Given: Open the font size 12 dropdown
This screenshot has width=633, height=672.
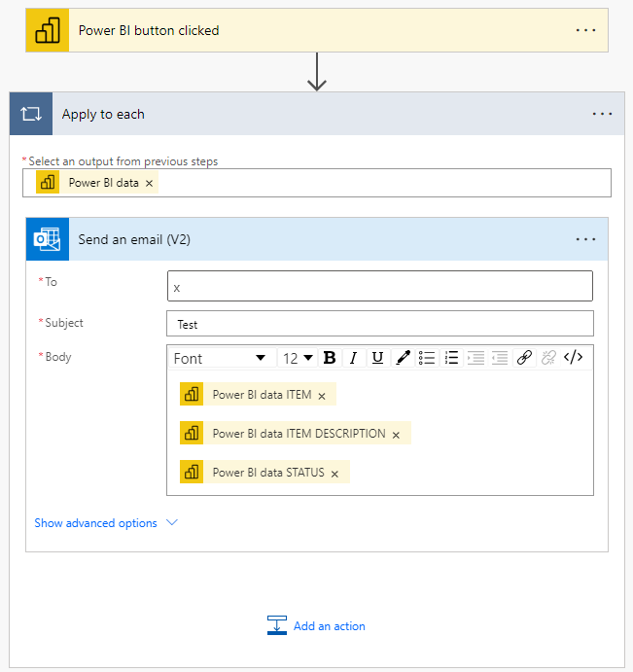Looking at the screenshot, I should pyautogui.click(x=298, y=358).
